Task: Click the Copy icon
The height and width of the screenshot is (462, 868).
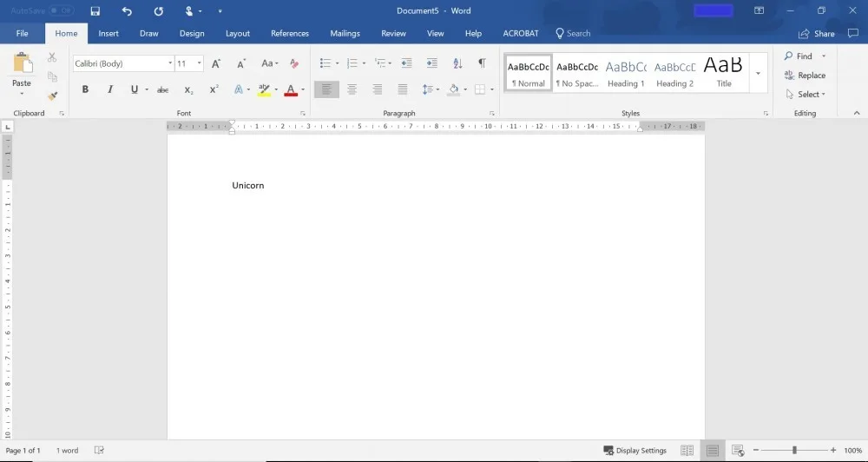Action: coord(53,76)
